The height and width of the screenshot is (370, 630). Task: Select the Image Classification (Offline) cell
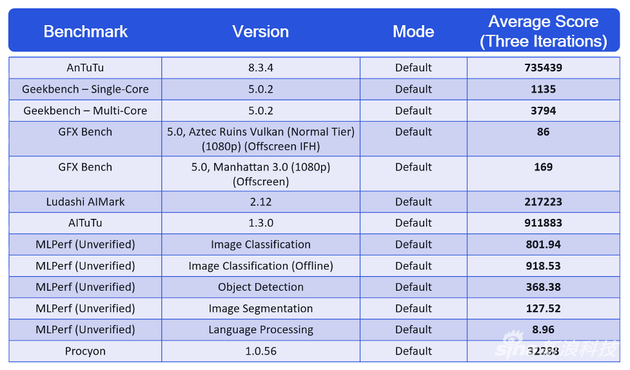[261, 266]
